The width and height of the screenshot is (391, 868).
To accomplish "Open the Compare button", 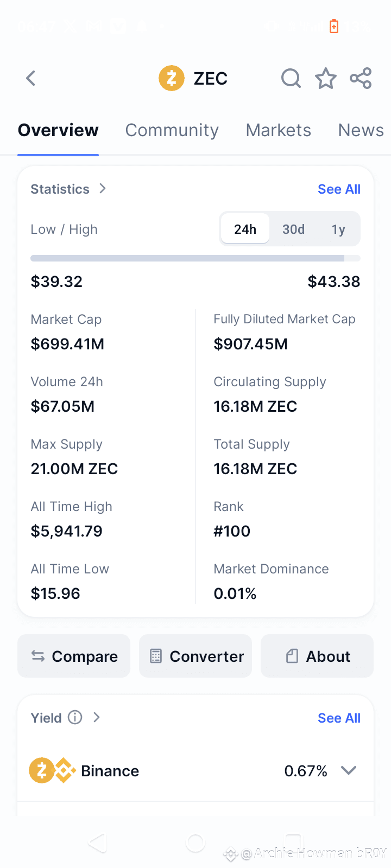I will pos(74,656).
